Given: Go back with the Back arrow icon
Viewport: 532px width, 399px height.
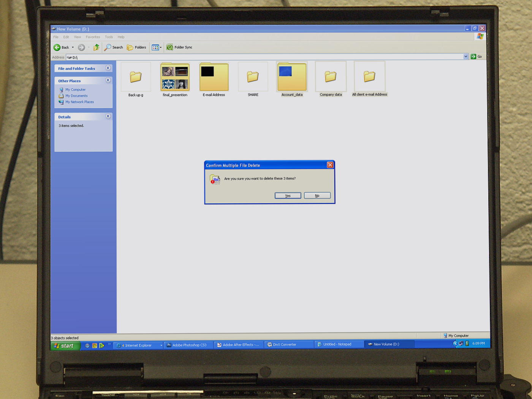Looking at the screenshot, I should click(x=57, y=47).
